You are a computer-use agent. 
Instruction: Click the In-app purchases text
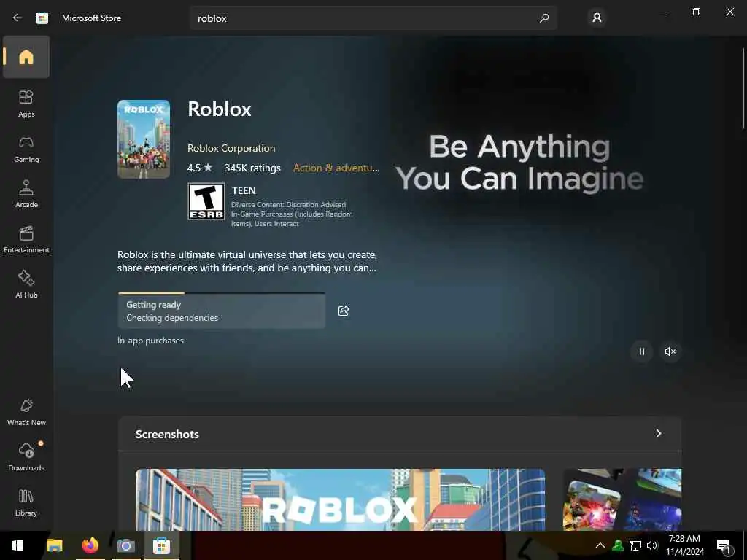[x=150, y=341]
